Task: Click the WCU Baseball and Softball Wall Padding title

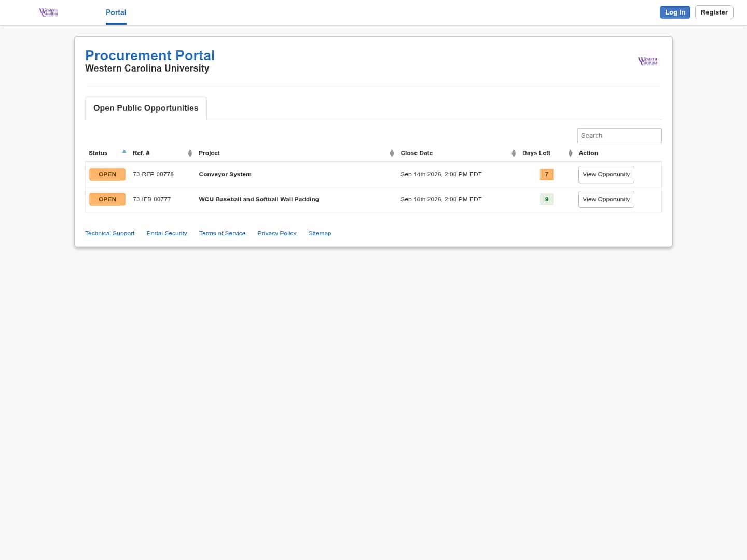Action: 259,200
